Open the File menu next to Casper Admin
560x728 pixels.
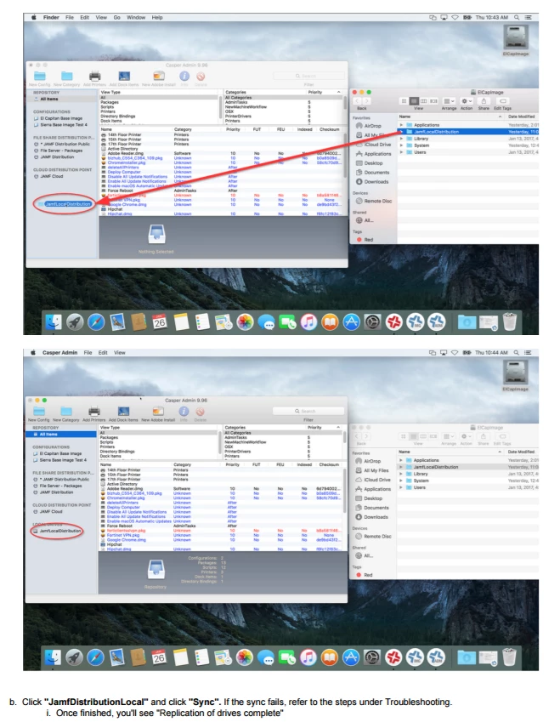[x=88, y=352]
